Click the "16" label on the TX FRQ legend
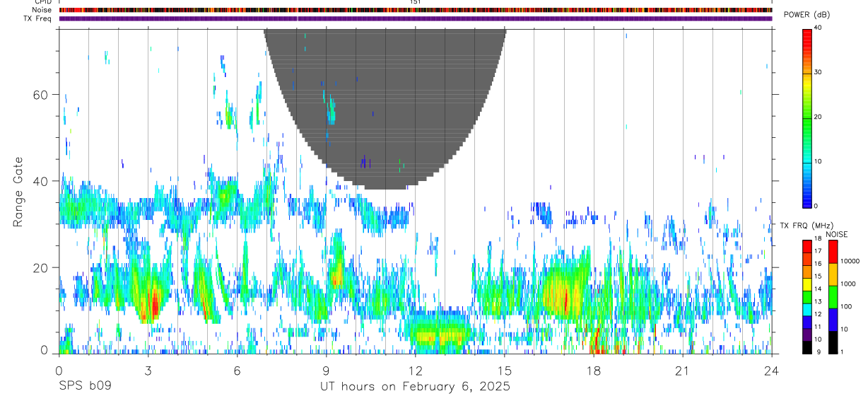Viewport: 868px width, 401px height. 819,264
